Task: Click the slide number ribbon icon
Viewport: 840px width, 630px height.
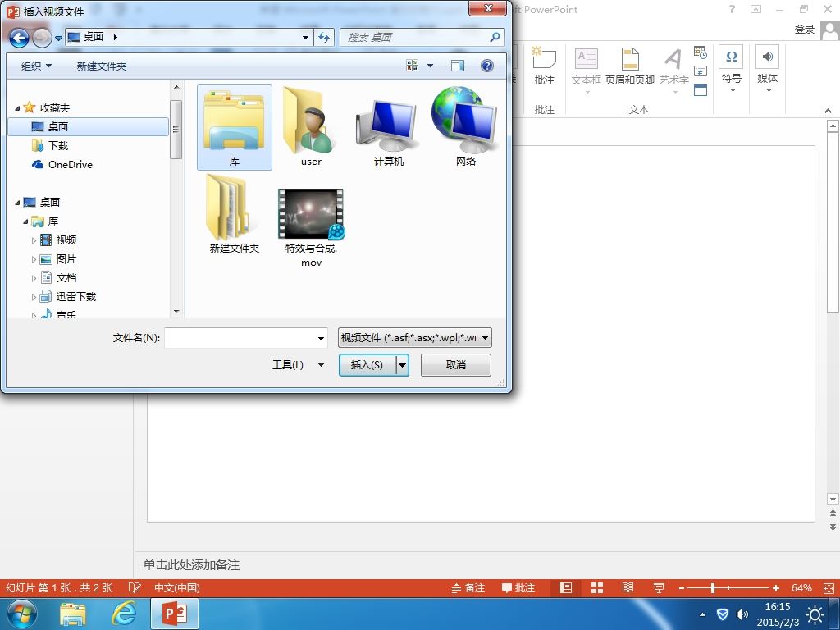Action: [x=701, y=71]
